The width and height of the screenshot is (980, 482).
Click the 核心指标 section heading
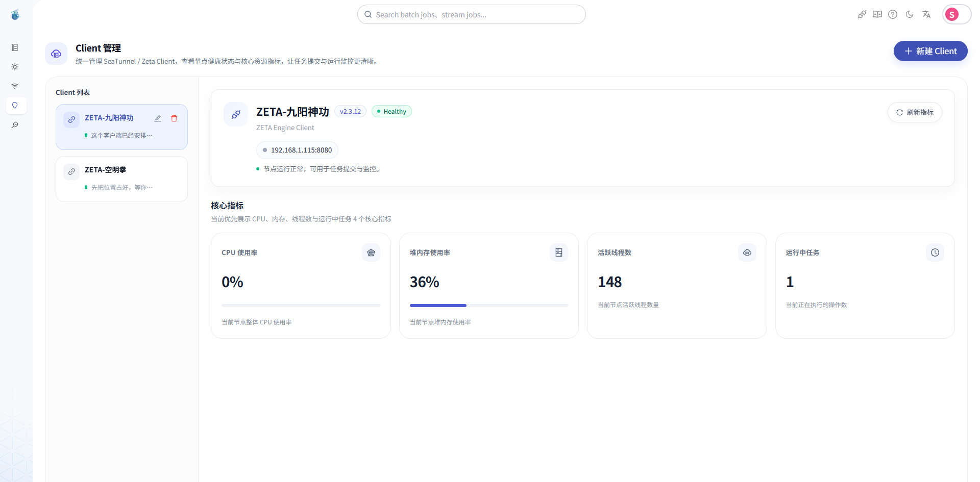(227, 206)
